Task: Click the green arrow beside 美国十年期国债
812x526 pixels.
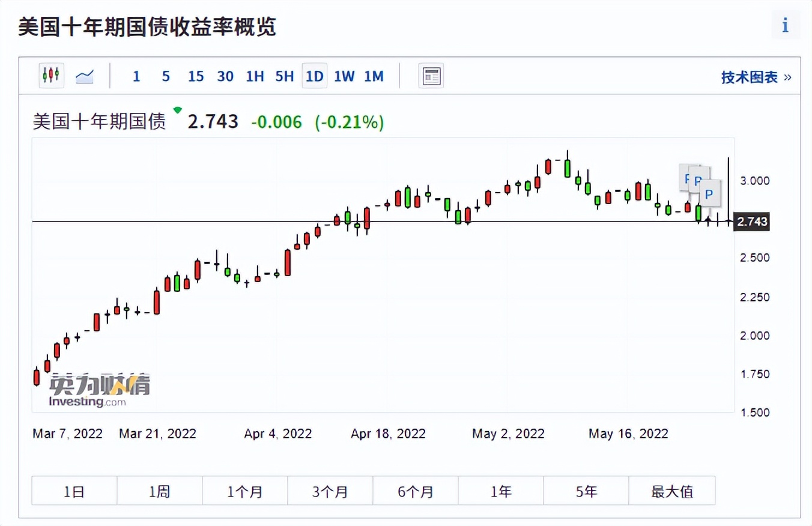Action: point(177,110)
